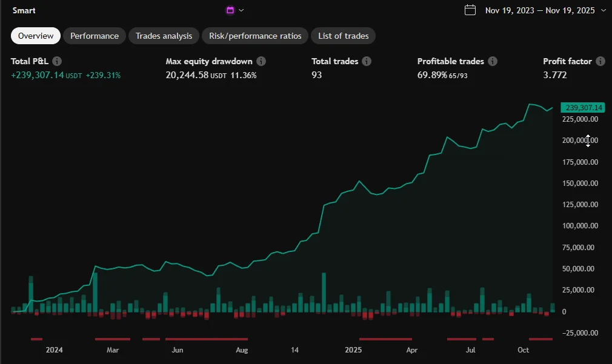
Task: Open the Trades analysis tab
Action: 164,36
